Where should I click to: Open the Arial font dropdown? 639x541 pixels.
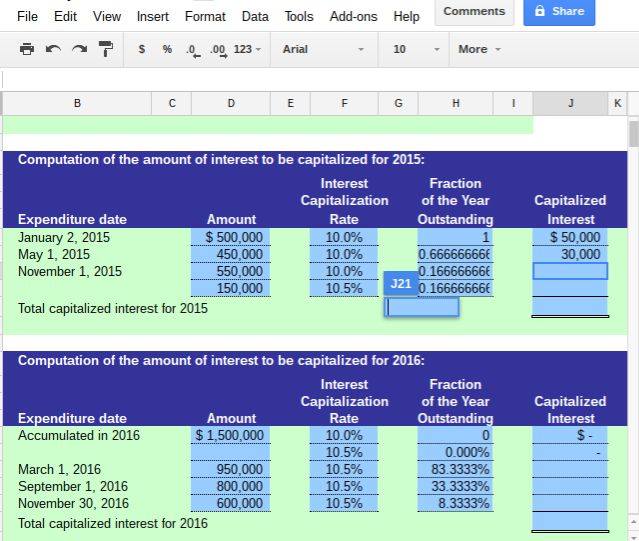pyautogui.click(x=323, y=49)
